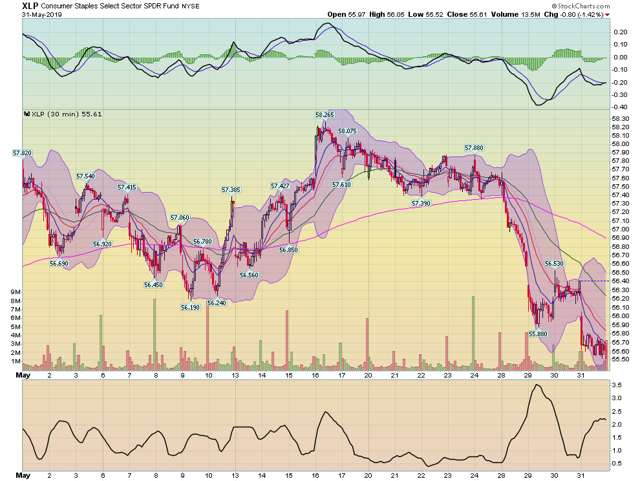Click the red down-arrow beside Chg value
Image resolution: width=640 pixels, height=481 pixels.
click(607, 15)
